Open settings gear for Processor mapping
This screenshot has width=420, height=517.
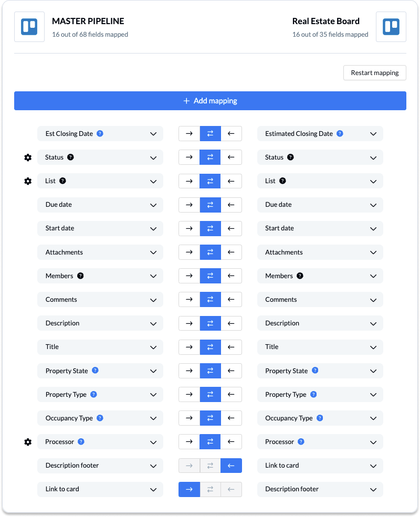point(28,442)
